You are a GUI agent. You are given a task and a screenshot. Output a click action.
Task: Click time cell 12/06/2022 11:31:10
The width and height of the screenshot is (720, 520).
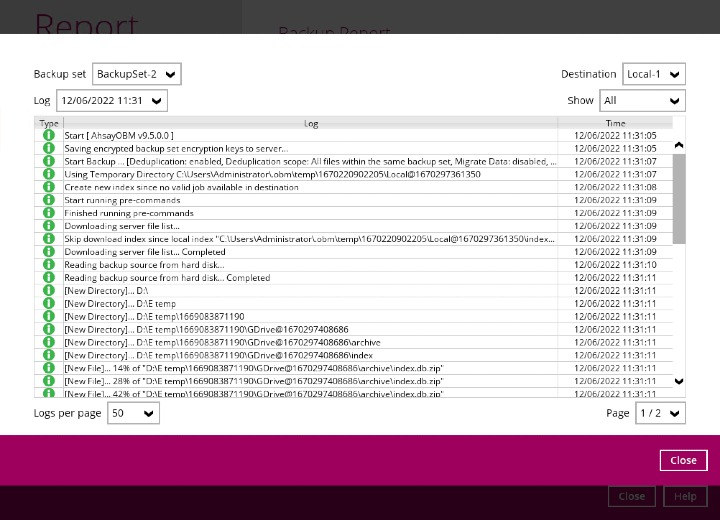tap(615, 265)
